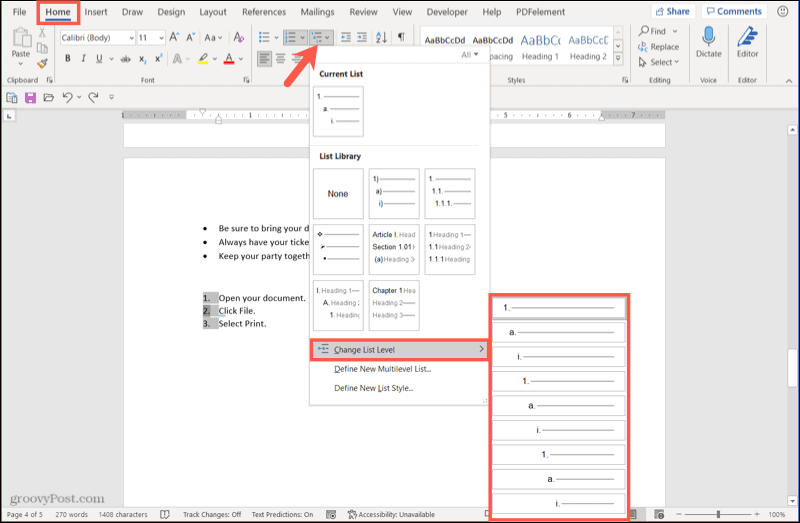Apply superscript formatting
Image resolution: width=800 pixels, height=523 pixels.
click(x=158, y=59)
